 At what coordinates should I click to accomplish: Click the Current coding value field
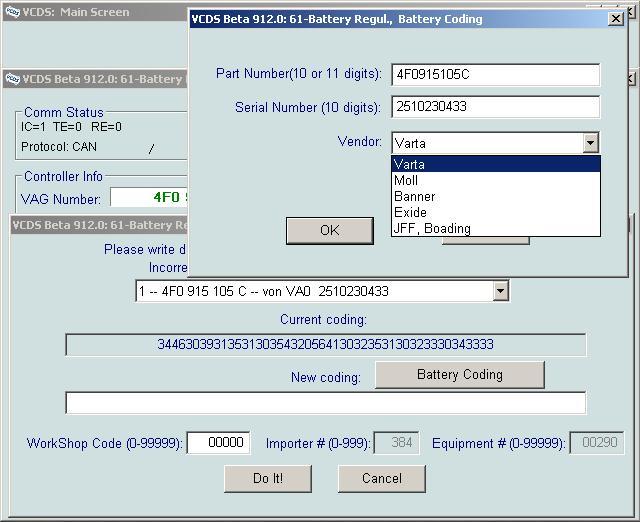[x=325, y=345]
